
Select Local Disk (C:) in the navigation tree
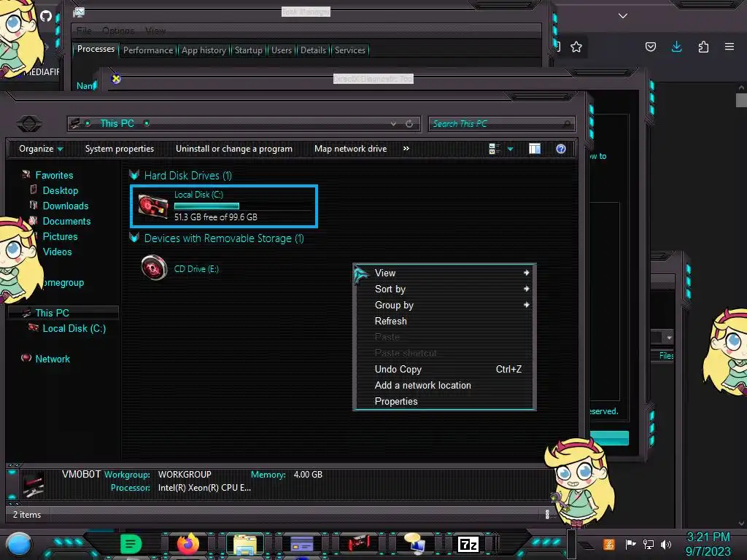point(74,329)
